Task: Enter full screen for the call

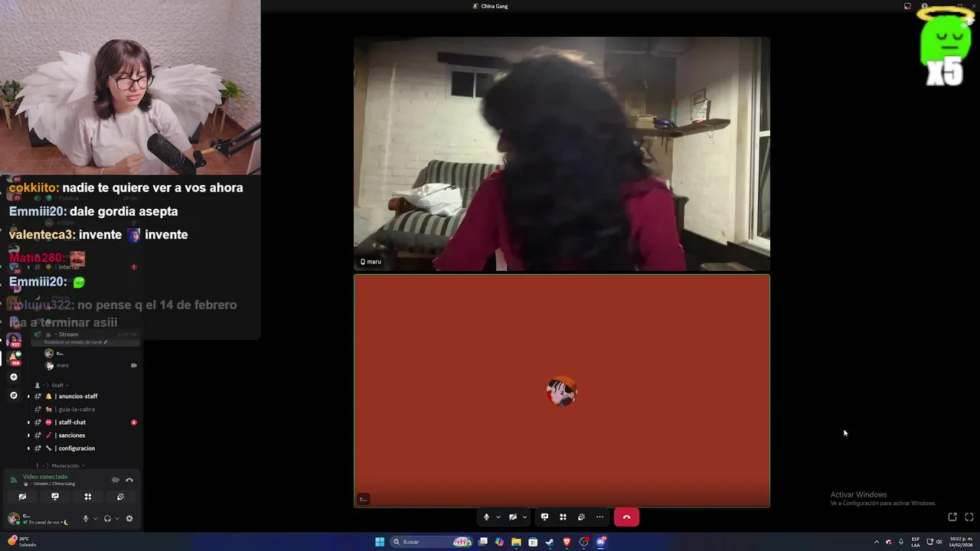Action: click(969, 517)
